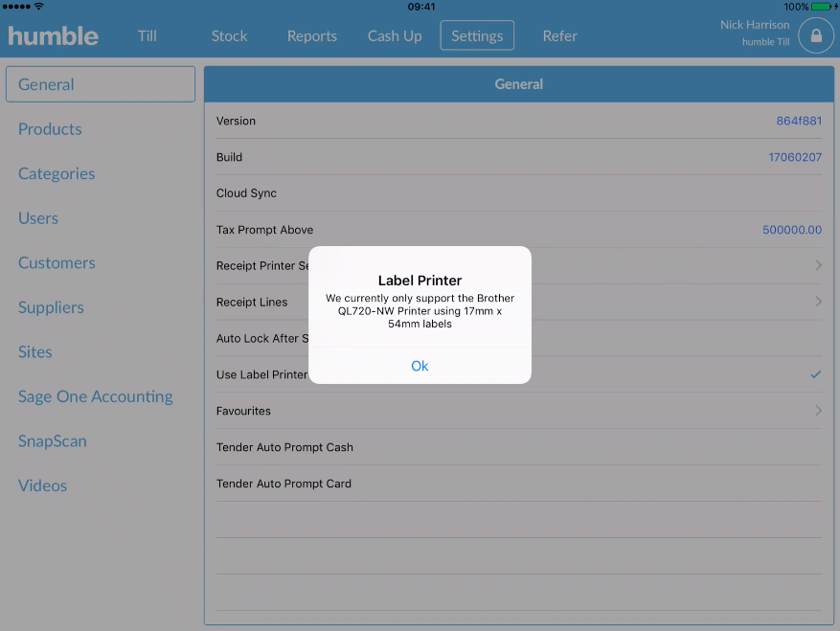Go to the Reports tab

[x=312, y=35]
